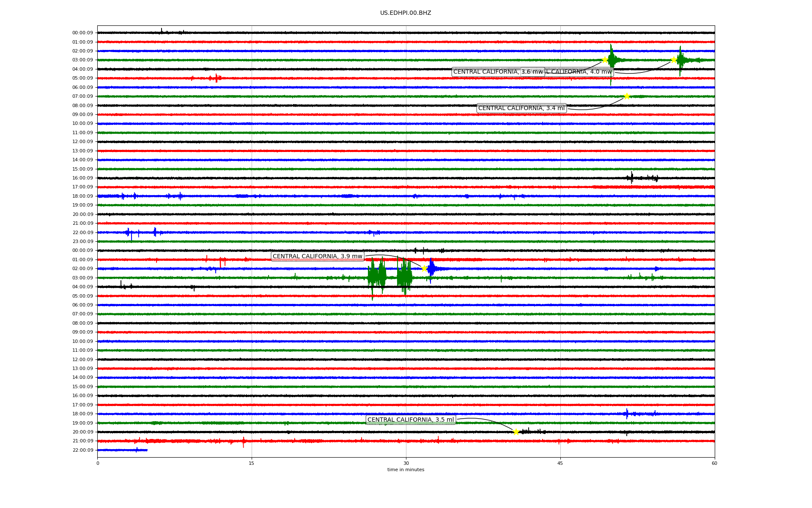This screenshot has width=812, height=508.
Task: Click the 15 minute x-axis tick
Action: pos(252,463)
